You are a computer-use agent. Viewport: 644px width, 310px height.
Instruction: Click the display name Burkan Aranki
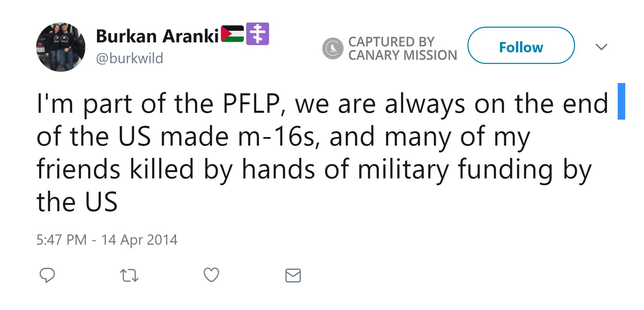tap(157, 36)
